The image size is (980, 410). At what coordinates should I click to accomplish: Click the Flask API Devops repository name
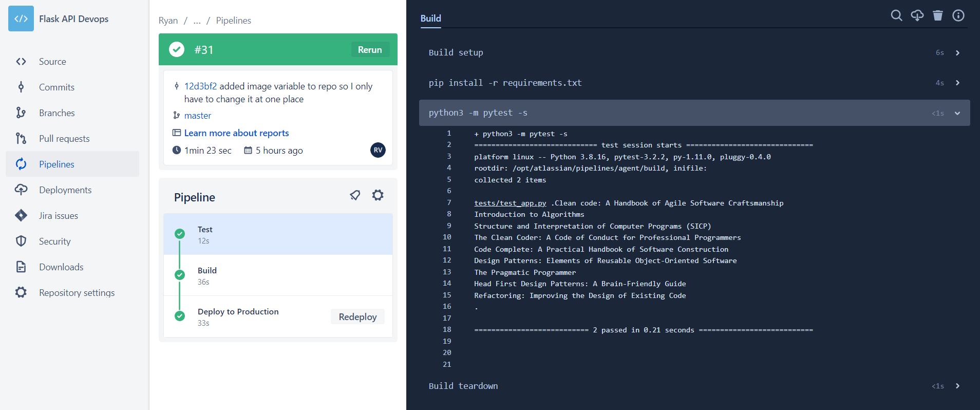tap(74, 19)
